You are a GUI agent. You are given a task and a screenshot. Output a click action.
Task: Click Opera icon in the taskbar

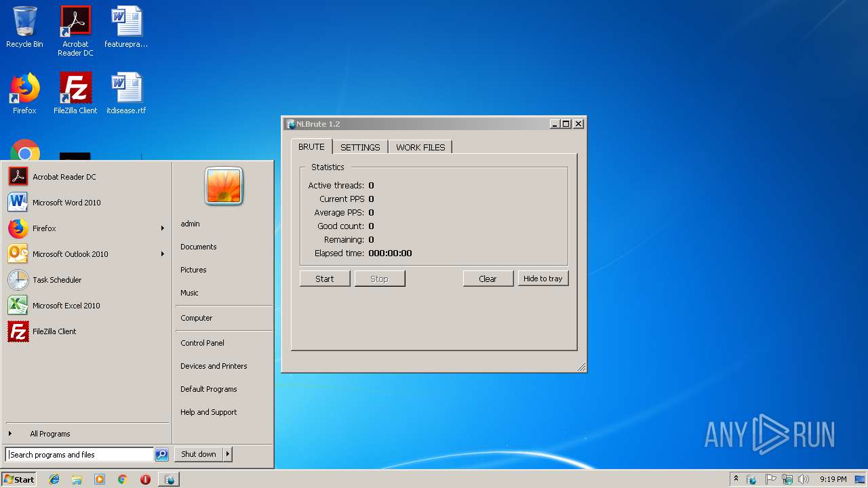[x=145, y=479]
